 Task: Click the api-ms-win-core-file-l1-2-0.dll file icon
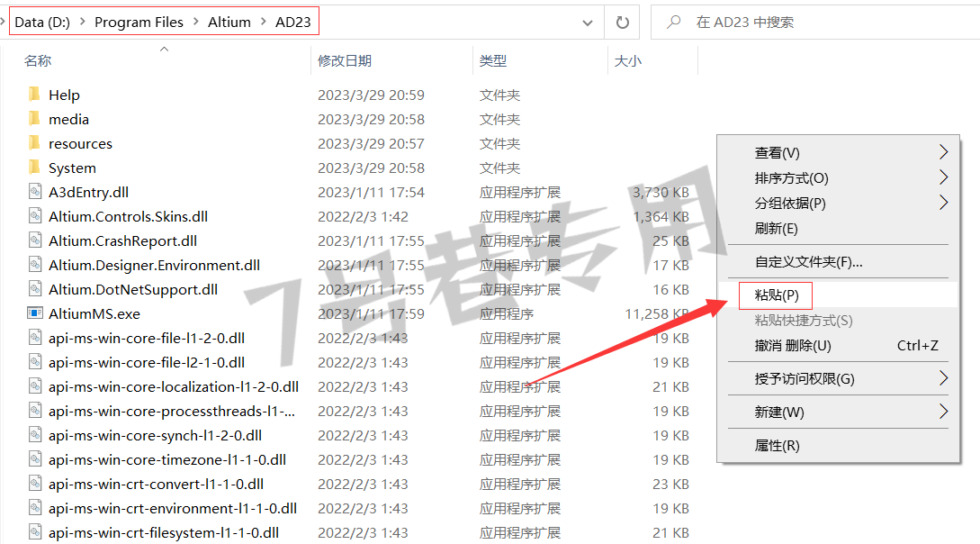point(35,338)
